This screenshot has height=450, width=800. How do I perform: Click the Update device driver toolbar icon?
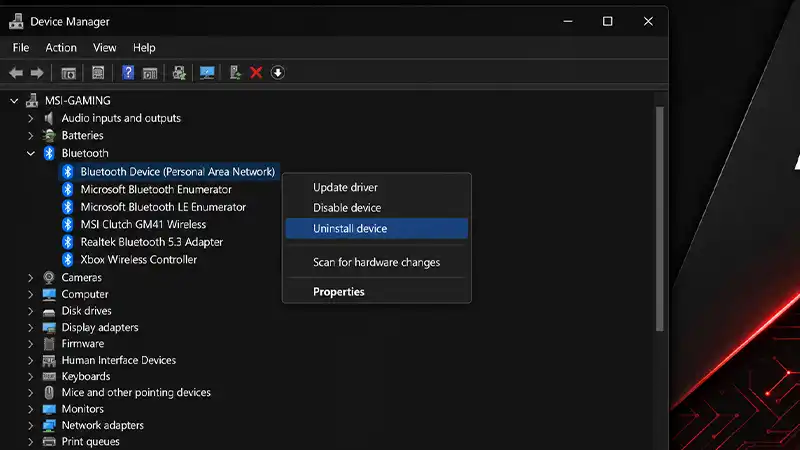235,73
